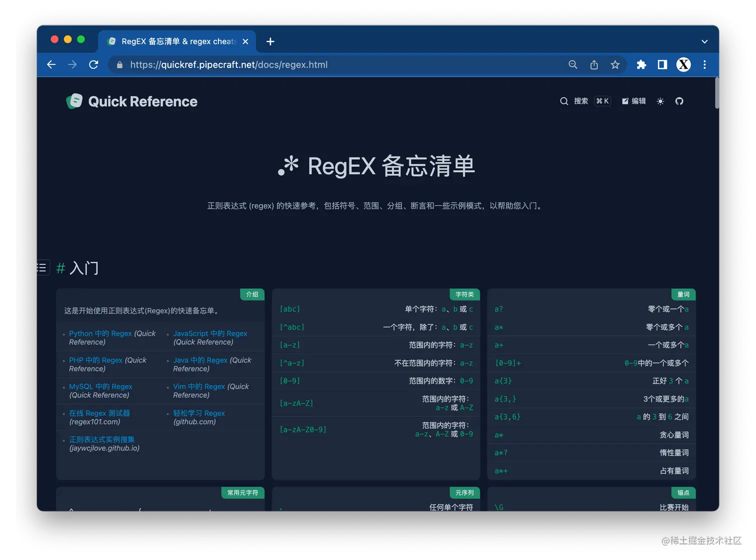Screen dimensions: 756x560
Task: Open Java 中的 Regex link
Action: (x=200, y=360)
